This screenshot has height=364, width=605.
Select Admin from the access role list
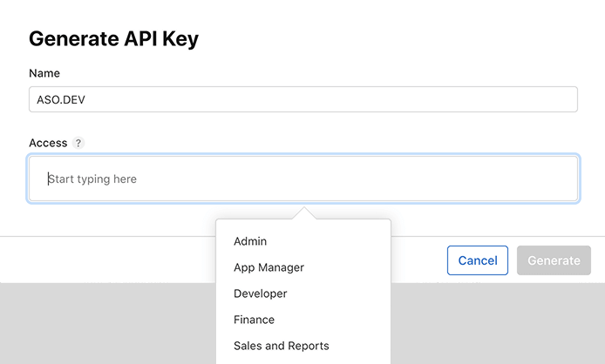(x=250, y=241)
